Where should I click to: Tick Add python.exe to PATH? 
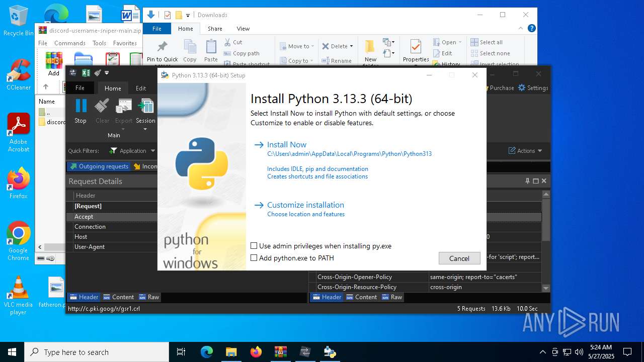coord(254,258)
